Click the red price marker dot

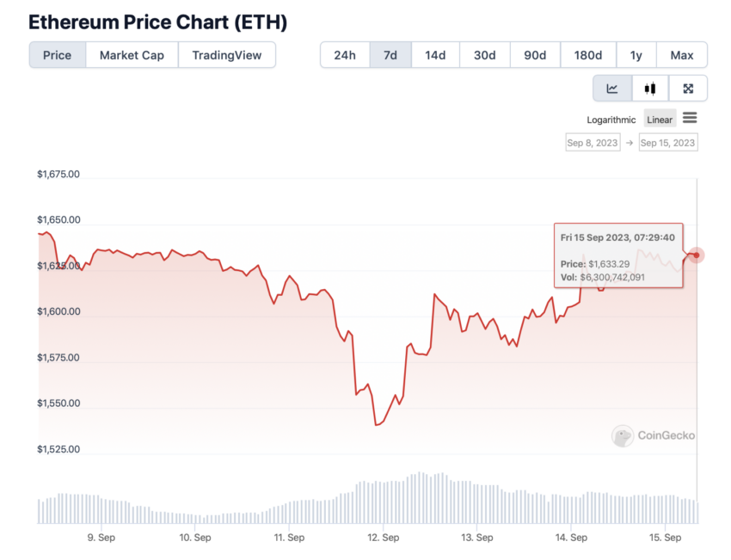point(696,255)
